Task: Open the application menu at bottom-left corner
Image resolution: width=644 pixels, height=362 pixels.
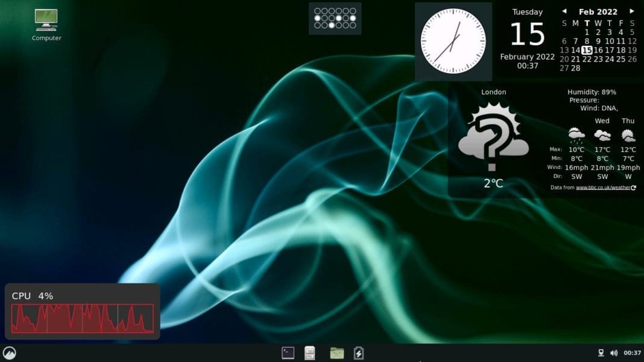Action: (x=10, y=353)
